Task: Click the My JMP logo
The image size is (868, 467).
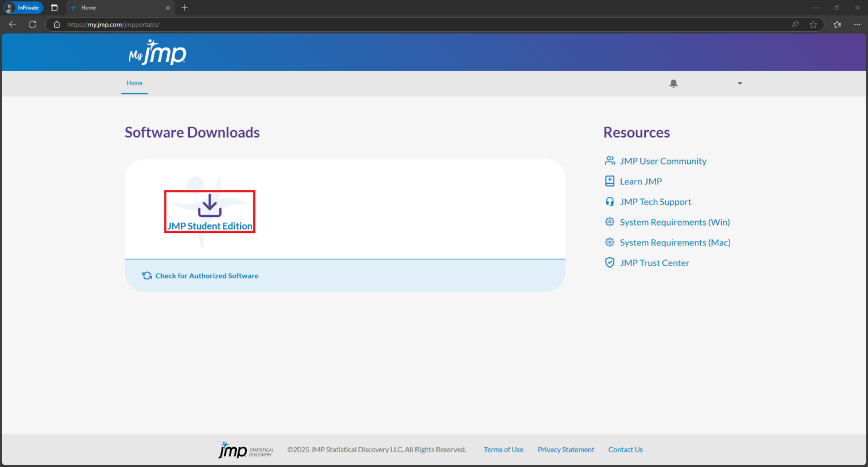Action: (157, 52)
